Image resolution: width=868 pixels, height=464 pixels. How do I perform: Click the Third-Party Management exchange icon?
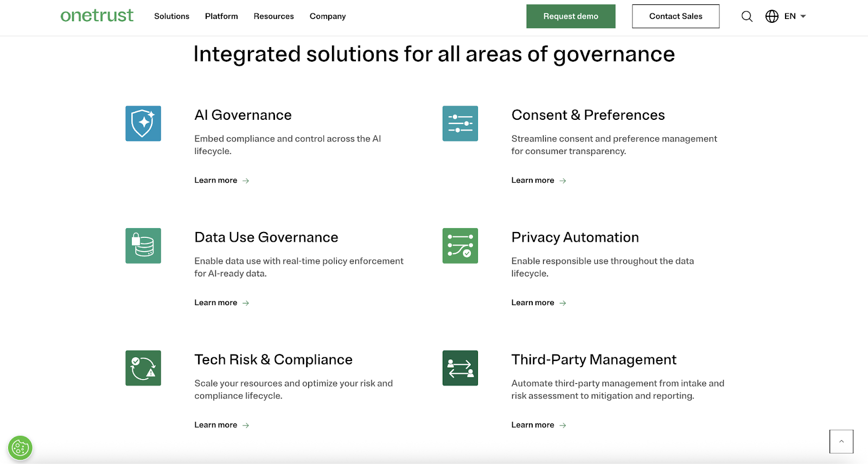coord(460,368)
